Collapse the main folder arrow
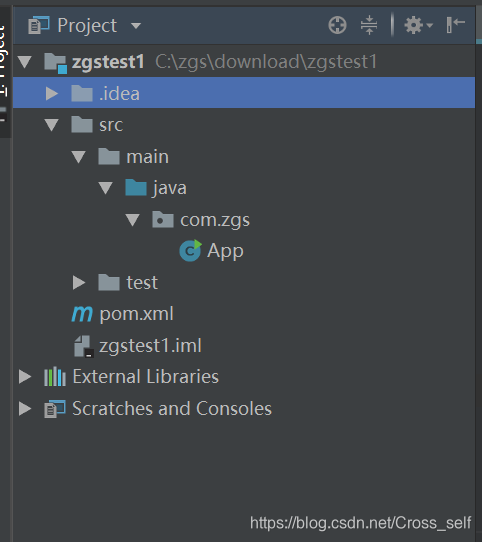The image size is (482, 542). pyautogui.click(x=79, y=157)
